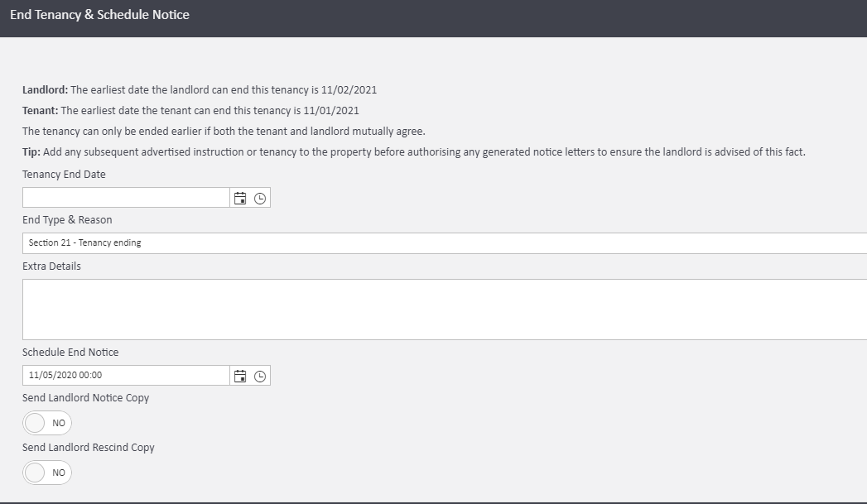Click the Tenancy End Date label

(64, 175)
